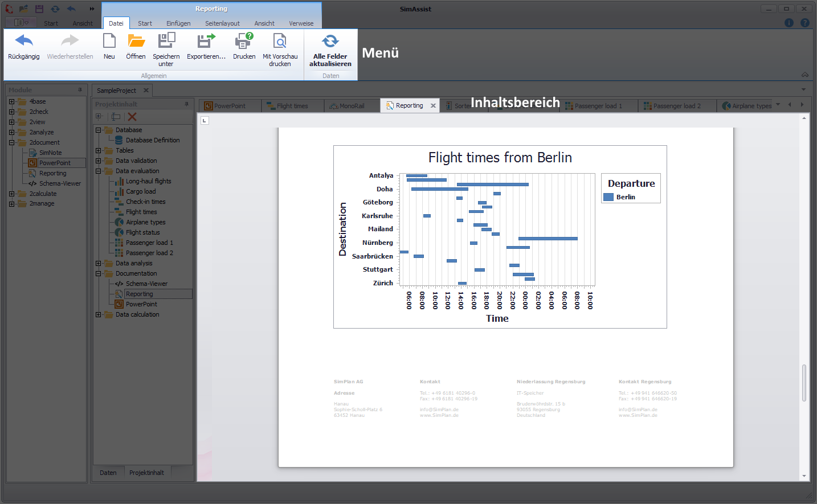The height and width of the screenshot is (504, 817).
Task: Collapse the 2document module folder
Action: pos(11,142)
